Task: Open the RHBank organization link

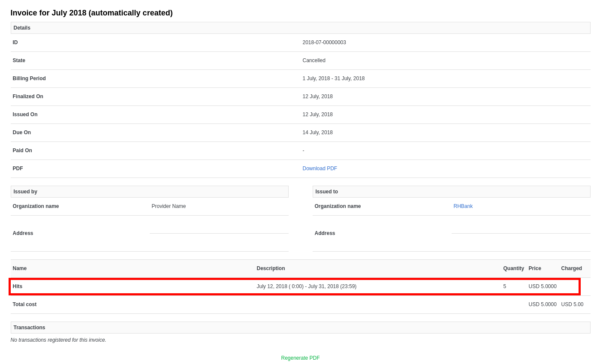Action: 463,206
